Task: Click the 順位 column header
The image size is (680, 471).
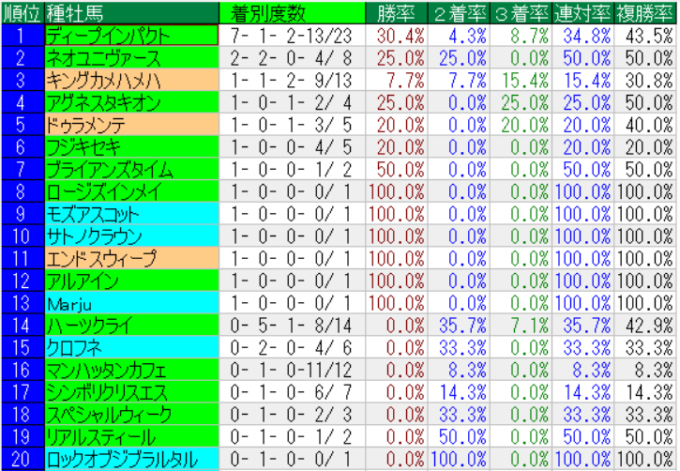Action: pos(22,12)
